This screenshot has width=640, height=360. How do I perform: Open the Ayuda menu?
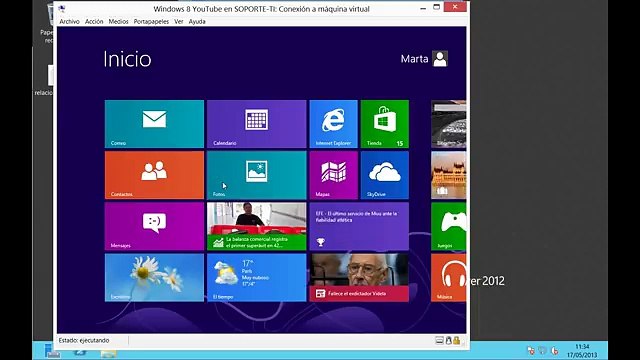click(x=197, y=22)
